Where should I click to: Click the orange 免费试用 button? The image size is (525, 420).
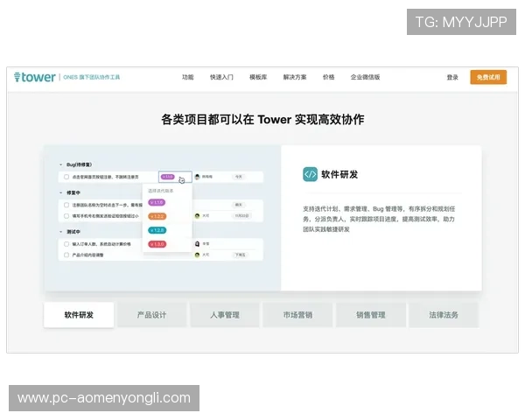click(488, 77)
